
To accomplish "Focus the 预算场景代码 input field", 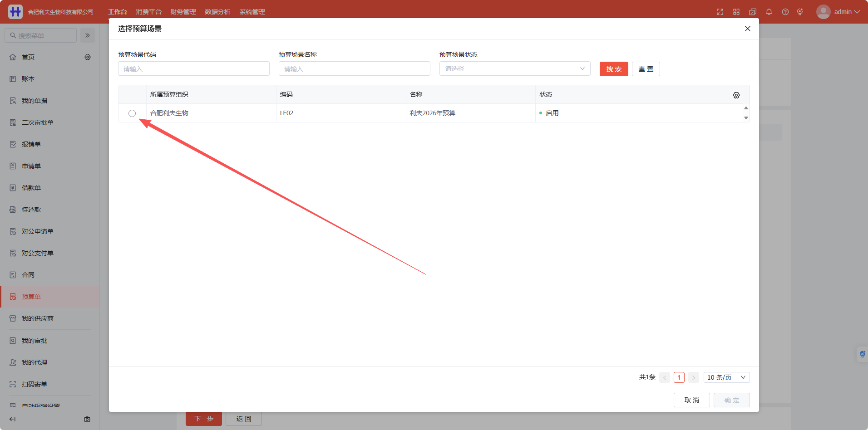I will coord(194,68).
